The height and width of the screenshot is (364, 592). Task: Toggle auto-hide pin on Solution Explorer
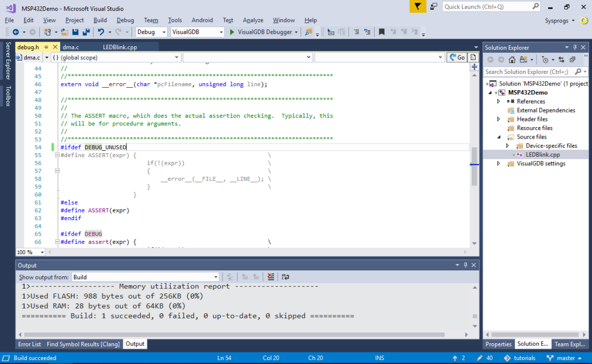(x=576, y=47)
